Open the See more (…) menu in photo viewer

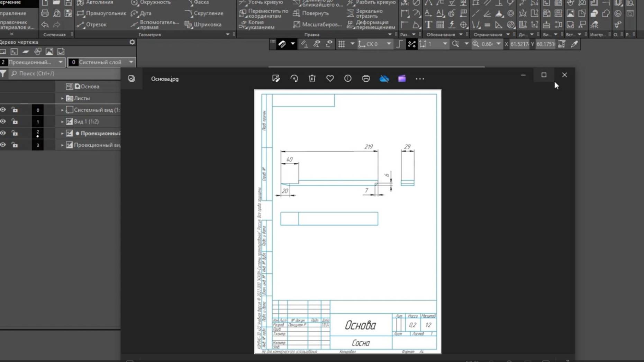(x=420, y=79)
